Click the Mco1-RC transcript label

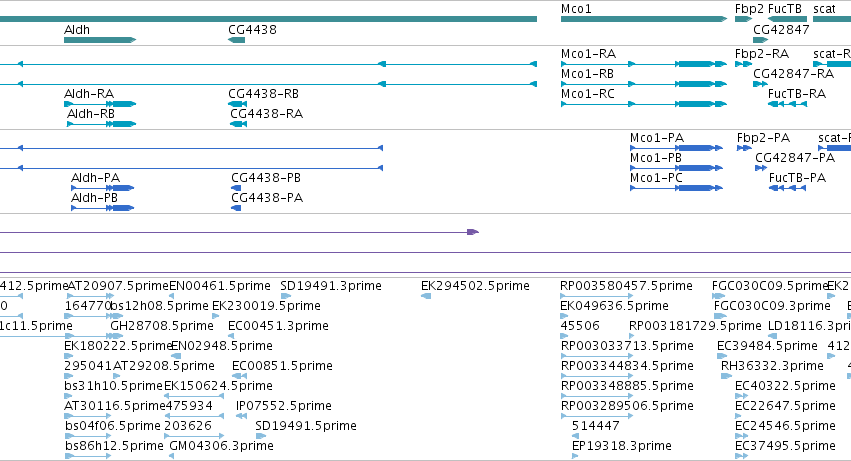588,94
